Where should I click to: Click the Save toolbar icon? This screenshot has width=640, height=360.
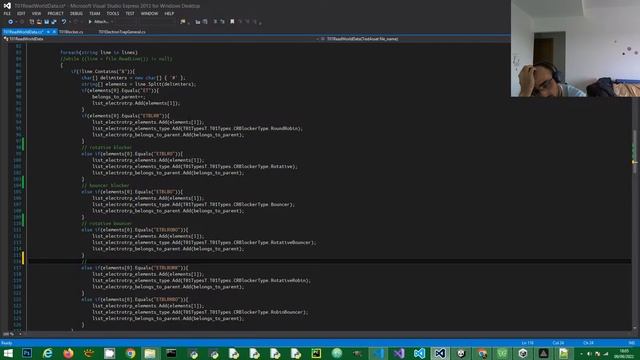coord(47,22)
